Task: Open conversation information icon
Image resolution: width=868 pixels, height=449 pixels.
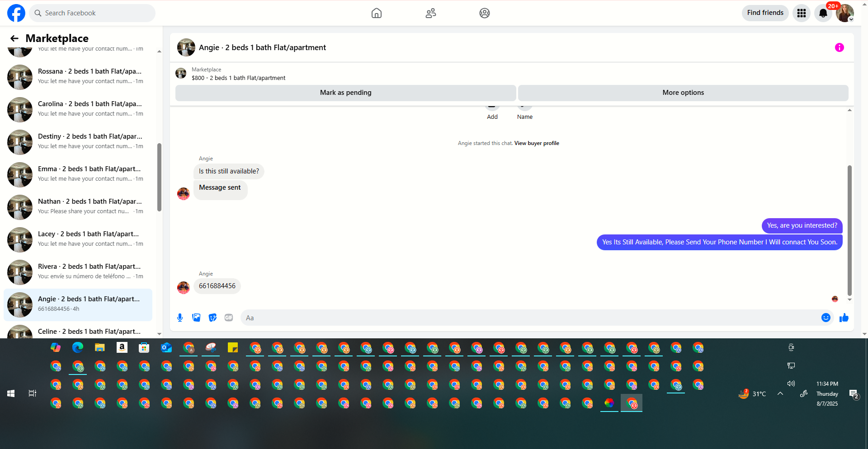Action: [x=840, y=47]
